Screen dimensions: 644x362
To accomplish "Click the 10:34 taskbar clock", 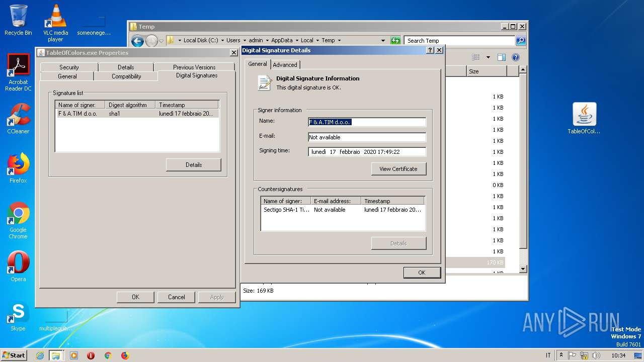I will tap(618, 355).
